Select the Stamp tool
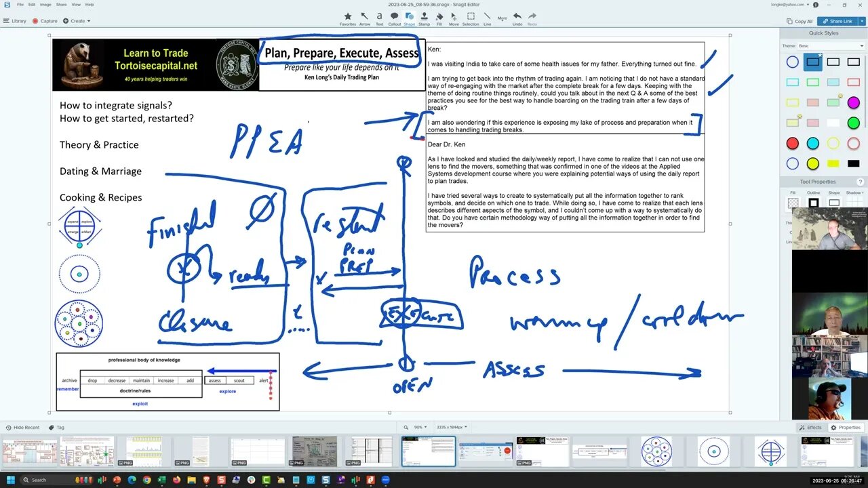Image resolution: width=868 pixels, height=488 pixels. tap(424, 18)
